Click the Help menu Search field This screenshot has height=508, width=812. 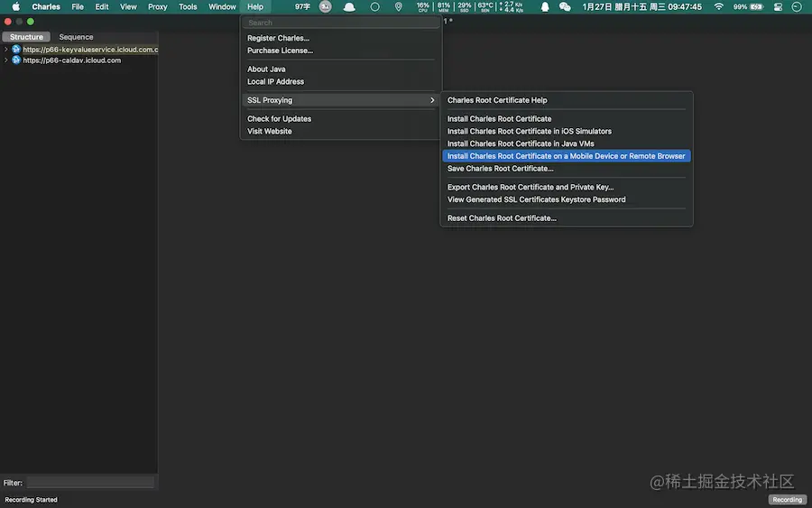(x=341, y=23)
